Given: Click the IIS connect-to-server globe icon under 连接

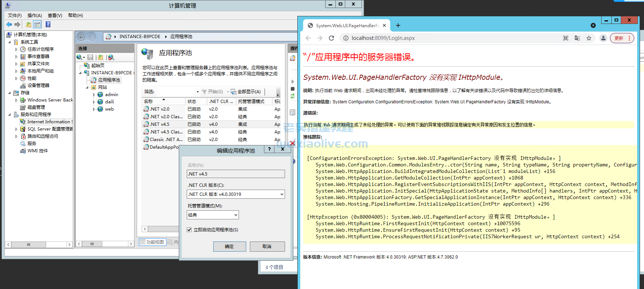Looking at the screenshot, I should pos(80,57).
